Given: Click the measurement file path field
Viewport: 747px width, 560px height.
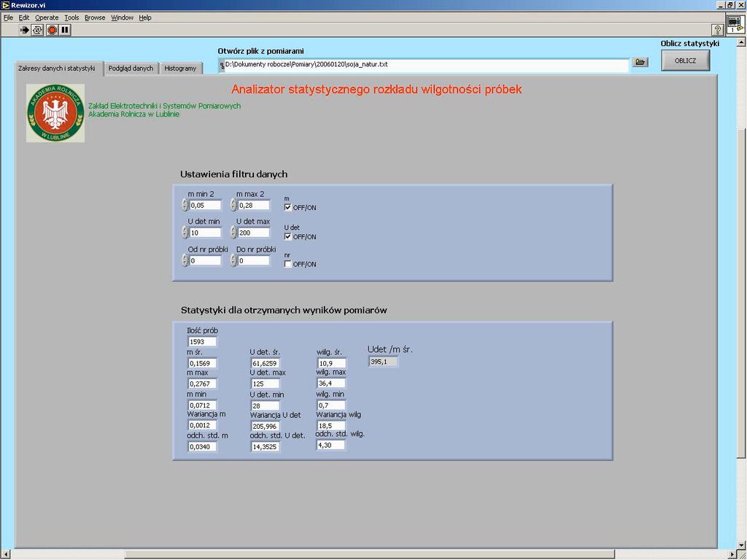Looking at the screenshot, I should (x=426, y=65).
